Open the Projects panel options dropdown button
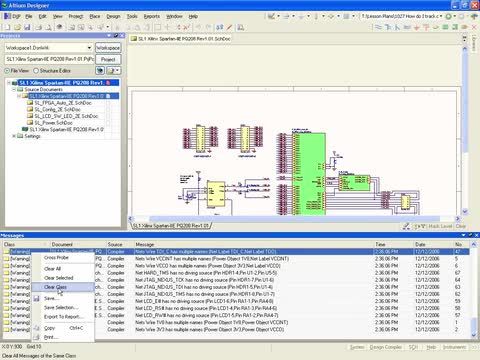 point(114,70)
